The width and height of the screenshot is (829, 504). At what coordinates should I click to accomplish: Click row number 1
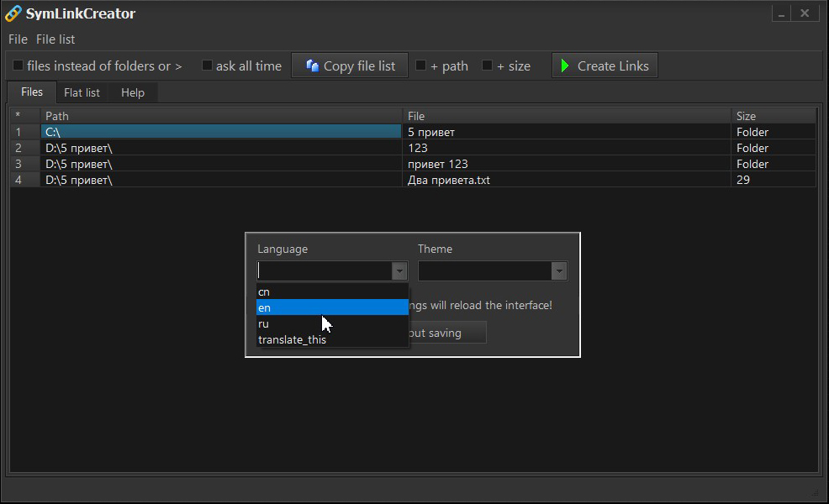pyautogui.click(x=25, y=132)
